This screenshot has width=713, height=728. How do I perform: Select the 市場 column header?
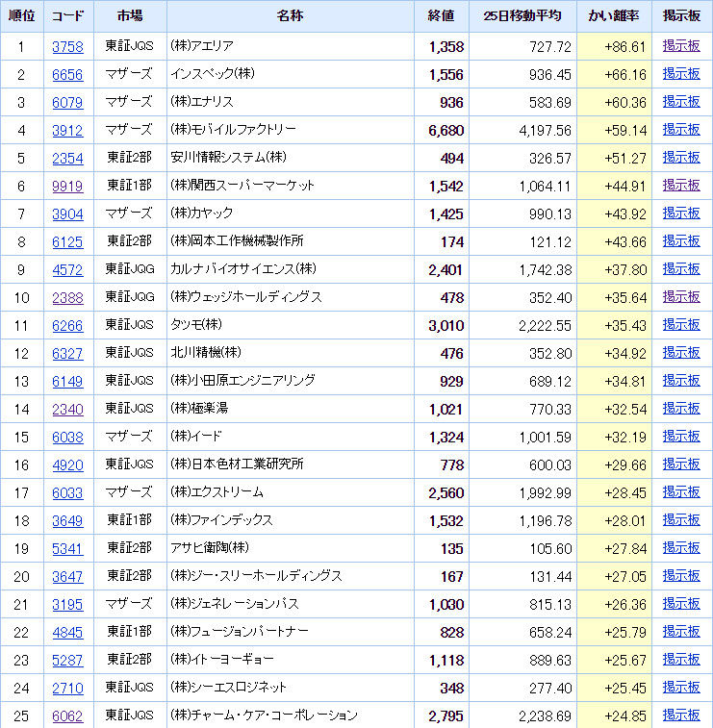pos(130,15)
